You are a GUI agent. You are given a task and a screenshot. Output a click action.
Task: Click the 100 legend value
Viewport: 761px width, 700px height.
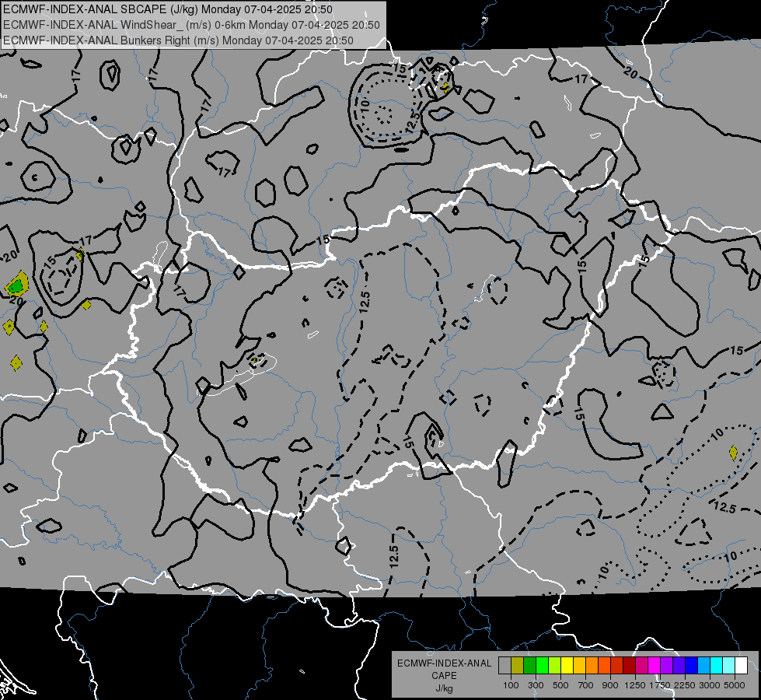pyautogui.click(x=511, y=685)
